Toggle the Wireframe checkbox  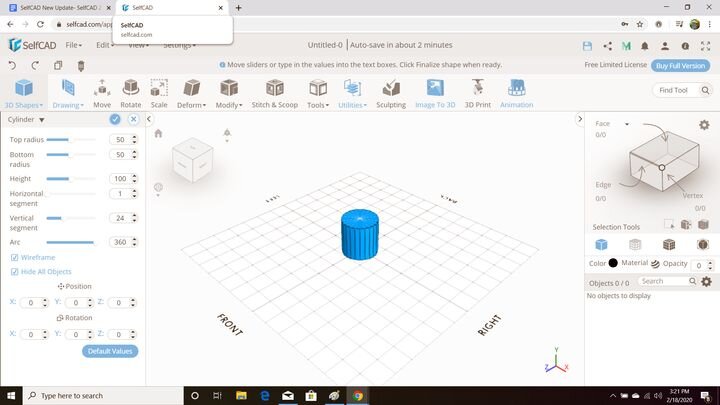14,257
